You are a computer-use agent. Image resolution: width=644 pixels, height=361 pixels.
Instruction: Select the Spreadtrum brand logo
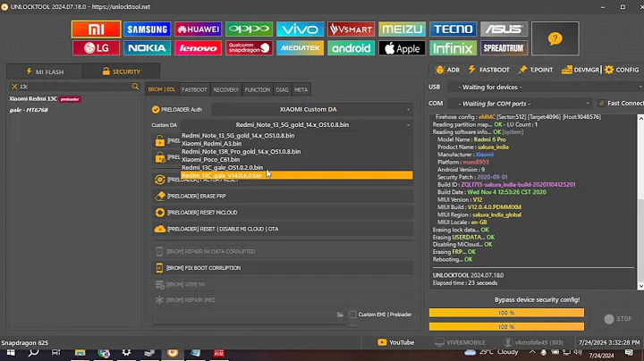(x=504, y=48)
